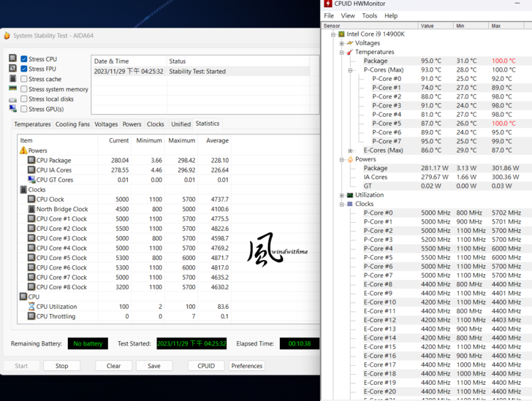Viewport: 532px width, 401px height.
Task: Click the Powers warning icon in Statistics list
Action: 23,150
